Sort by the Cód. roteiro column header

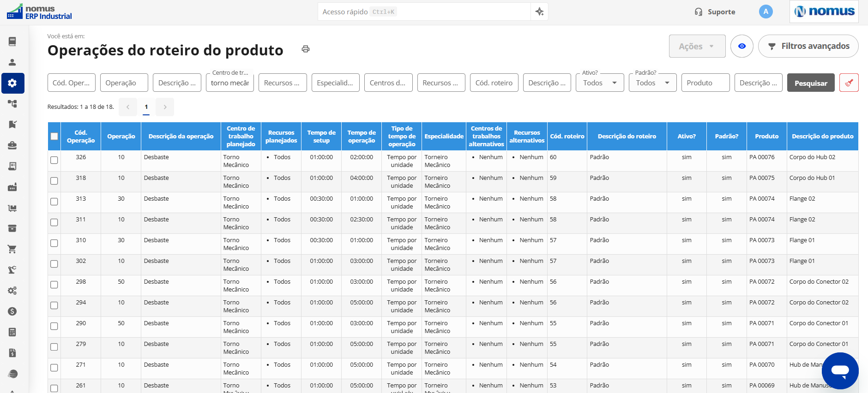point(567,137)
